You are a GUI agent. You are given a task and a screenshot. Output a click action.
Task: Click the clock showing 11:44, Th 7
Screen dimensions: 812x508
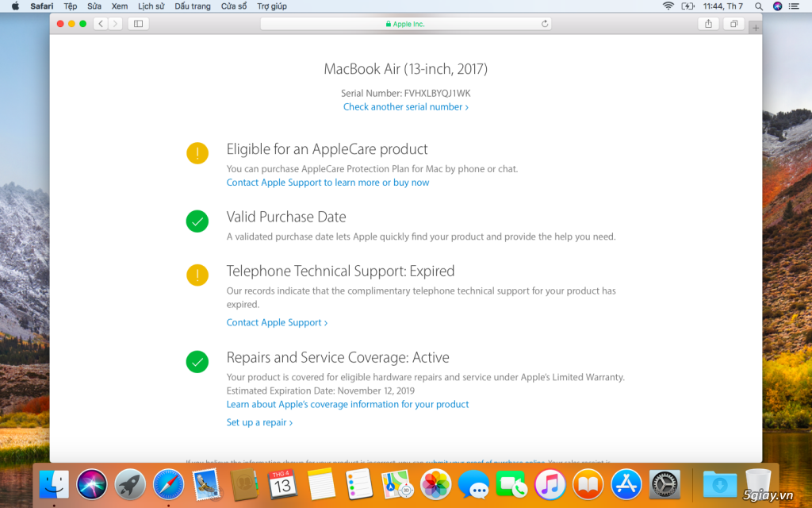723,6
